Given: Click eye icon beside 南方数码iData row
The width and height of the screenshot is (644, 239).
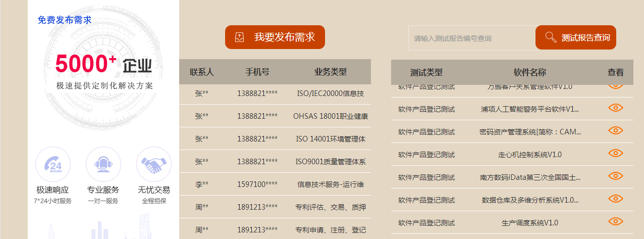Looking at the screenshot, I should (x=615, y=176).
